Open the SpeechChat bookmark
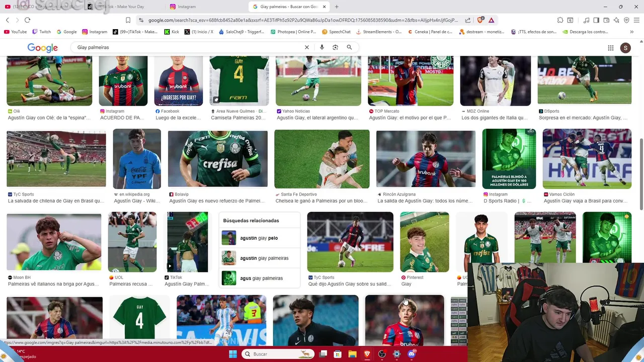Viewport: 644px width, 362px height. (336, 32)
